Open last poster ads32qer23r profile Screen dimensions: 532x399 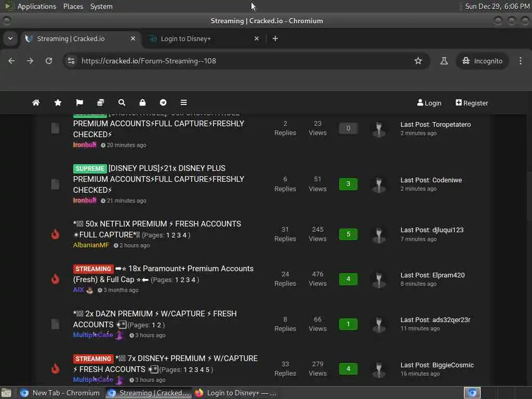tap(451, 320)
